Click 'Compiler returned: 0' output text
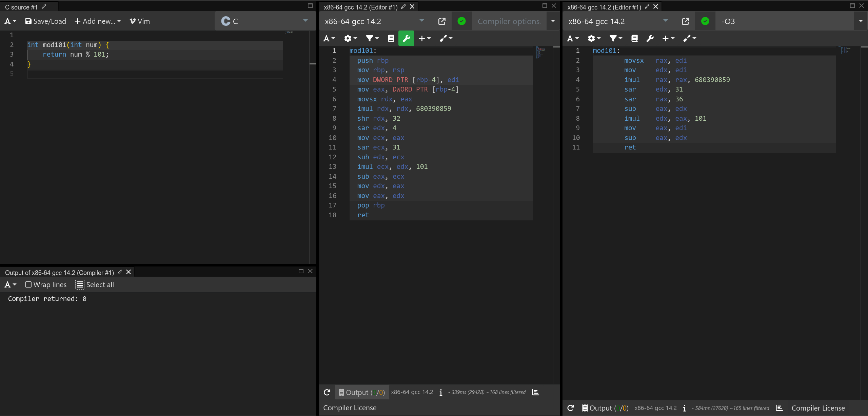Image resolution: width=868 pixels, height=416 pixels. [47, 299]
